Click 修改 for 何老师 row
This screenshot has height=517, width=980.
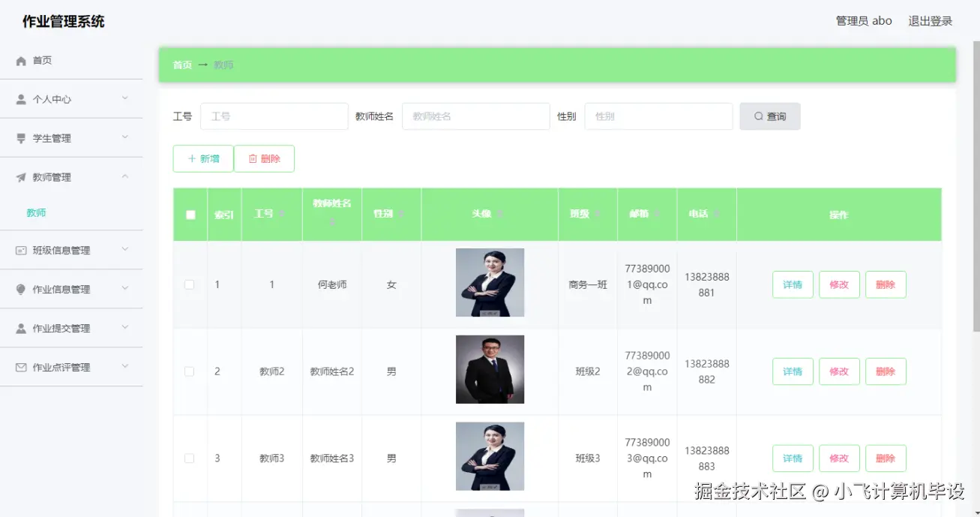point(839,284)
